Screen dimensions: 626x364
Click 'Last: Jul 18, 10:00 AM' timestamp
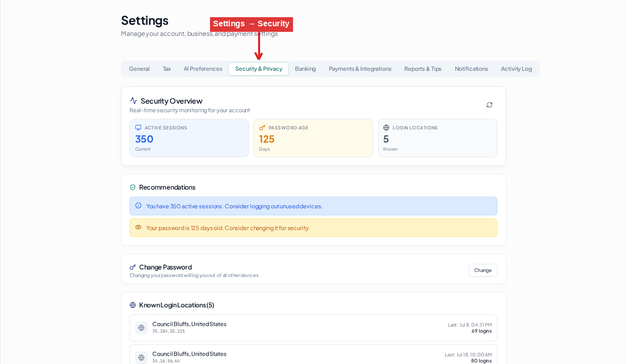click(468, 354)
